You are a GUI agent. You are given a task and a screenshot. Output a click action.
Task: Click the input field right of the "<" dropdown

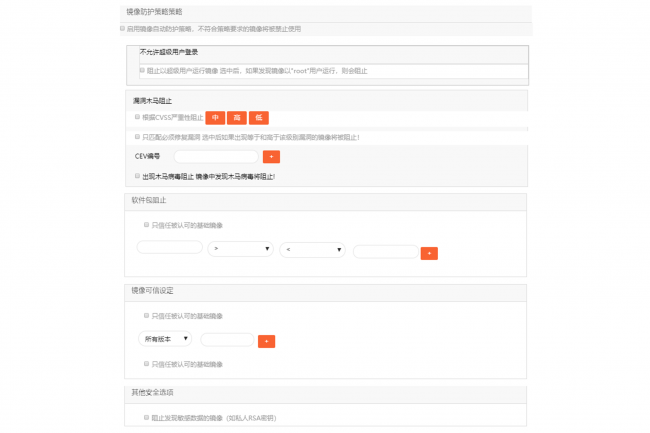click(x=385, y=252)
